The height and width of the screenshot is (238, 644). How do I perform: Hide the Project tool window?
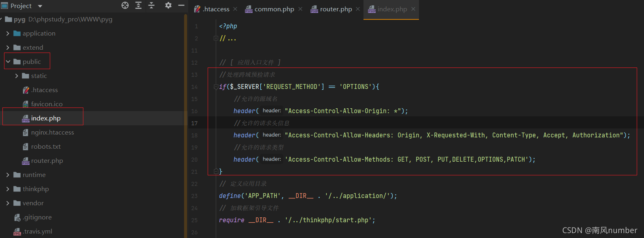pyautogui.click(x=181, y=5)
